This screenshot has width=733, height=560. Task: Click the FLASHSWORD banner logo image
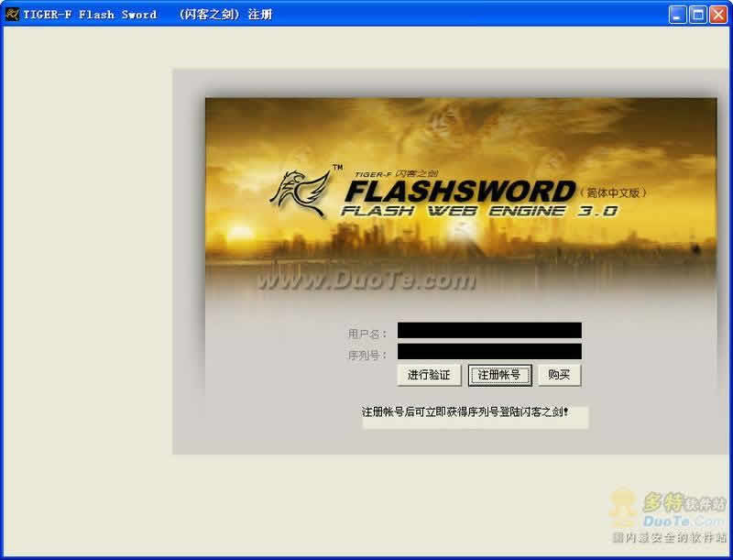tap(460, 192)
